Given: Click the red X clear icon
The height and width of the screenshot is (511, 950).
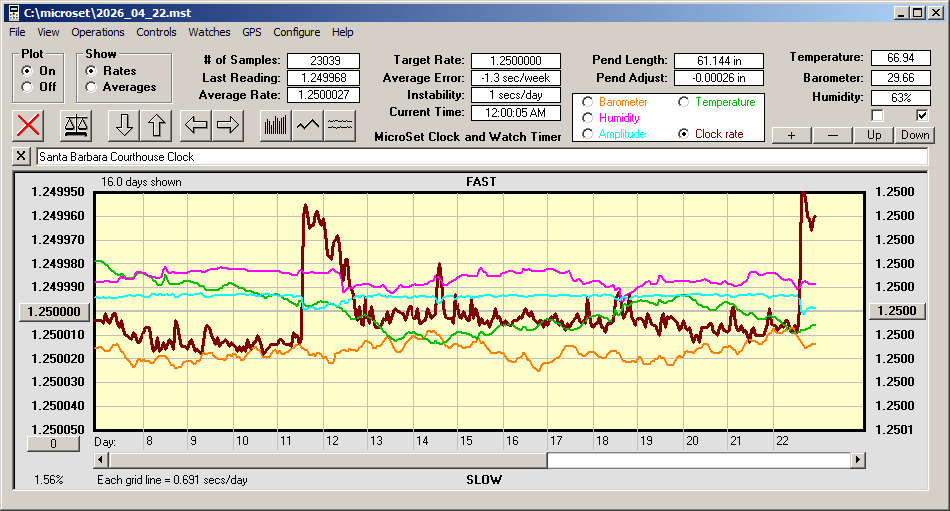Looking at the screenshot, I should click(29, 125).
